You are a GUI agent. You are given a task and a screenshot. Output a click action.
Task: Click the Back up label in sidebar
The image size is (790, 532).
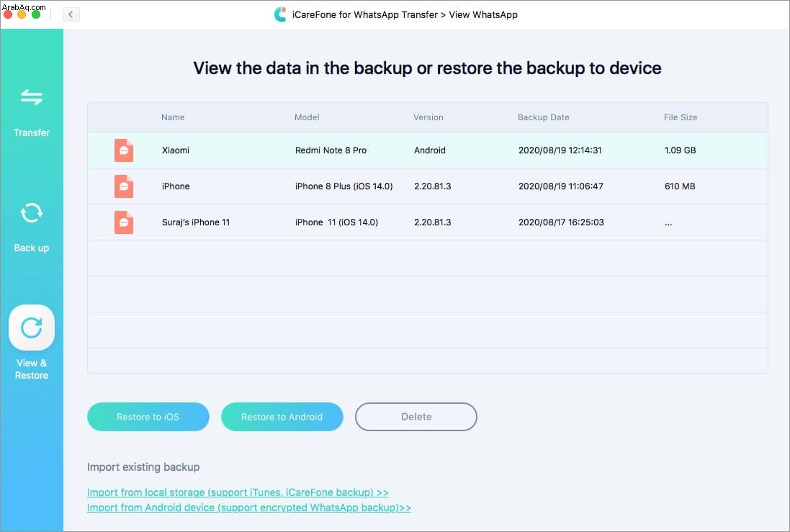tap(31, 248)
